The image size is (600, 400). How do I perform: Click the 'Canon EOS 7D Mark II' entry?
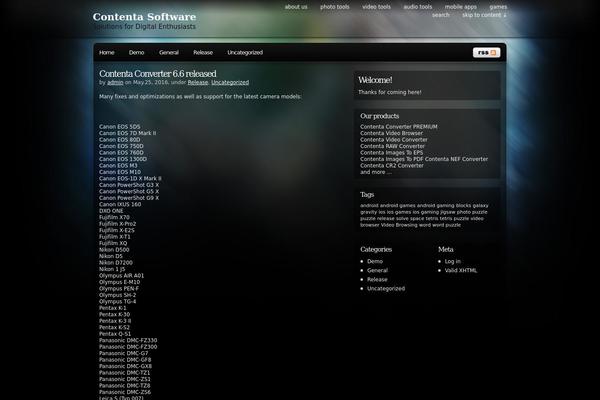tap(127, 133)
